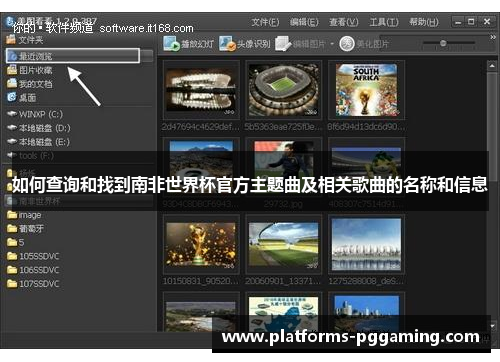Open the 文件(F) menu
The width and height of the screenshot is (500, 362).
click(x=265, y=22)
